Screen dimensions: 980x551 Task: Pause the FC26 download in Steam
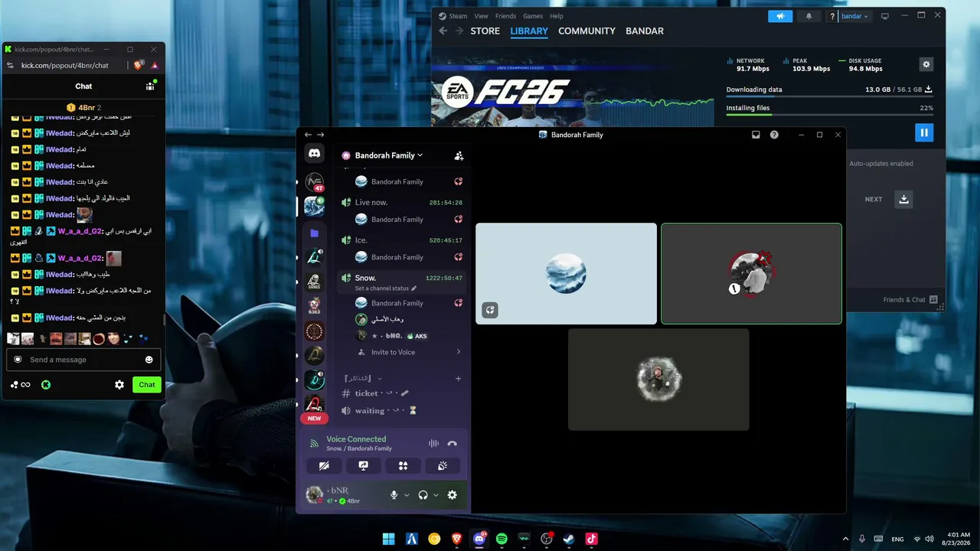click(924, 132)
